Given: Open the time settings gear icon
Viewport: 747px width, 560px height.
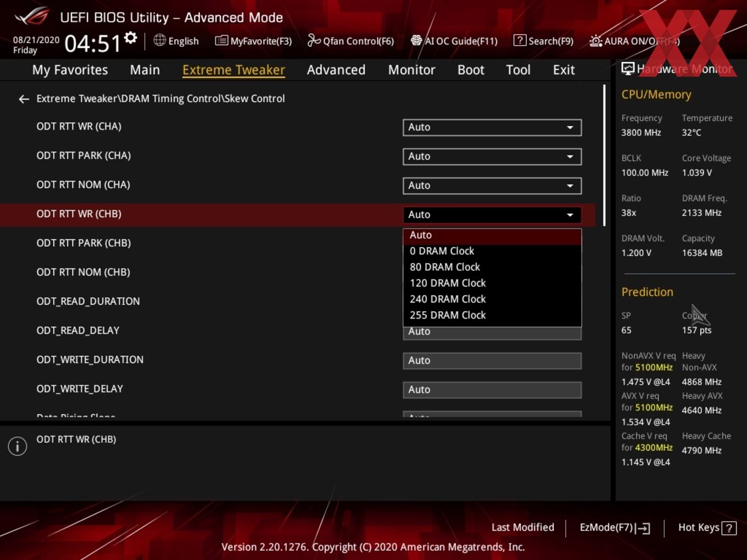Looking at the screenshot, I should (x=130, y=38).
